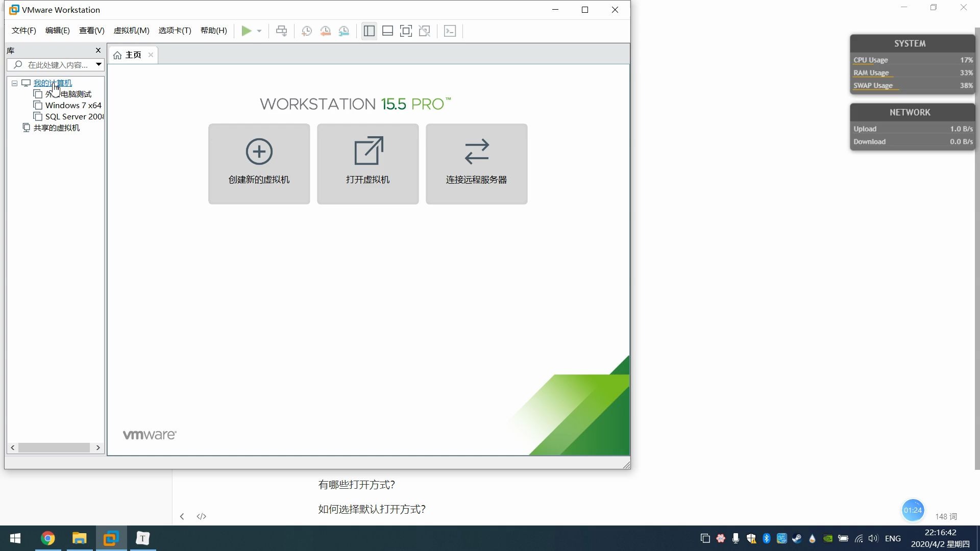Click the library horizontal scrollbar thumb
Viewport: 980px width, 551px height.
[x=54, y=447]
